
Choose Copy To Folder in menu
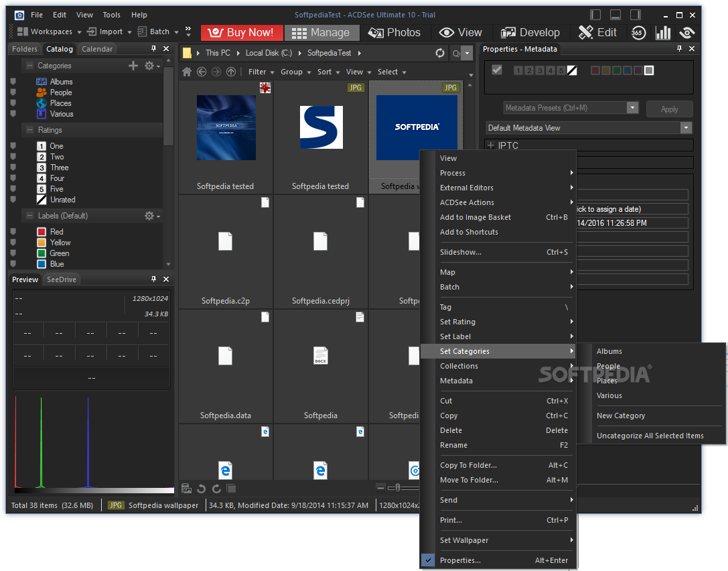pyautogui.click(x=498, y=465)
